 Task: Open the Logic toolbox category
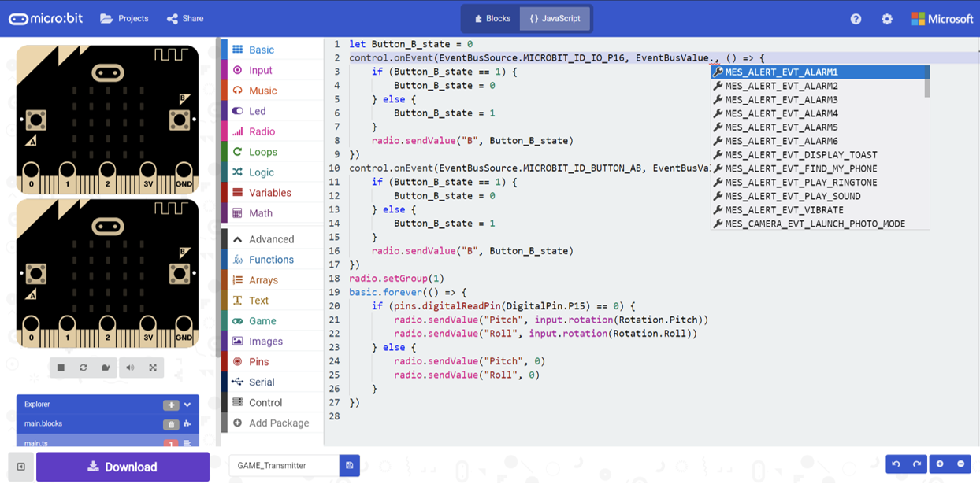(273, 172)
